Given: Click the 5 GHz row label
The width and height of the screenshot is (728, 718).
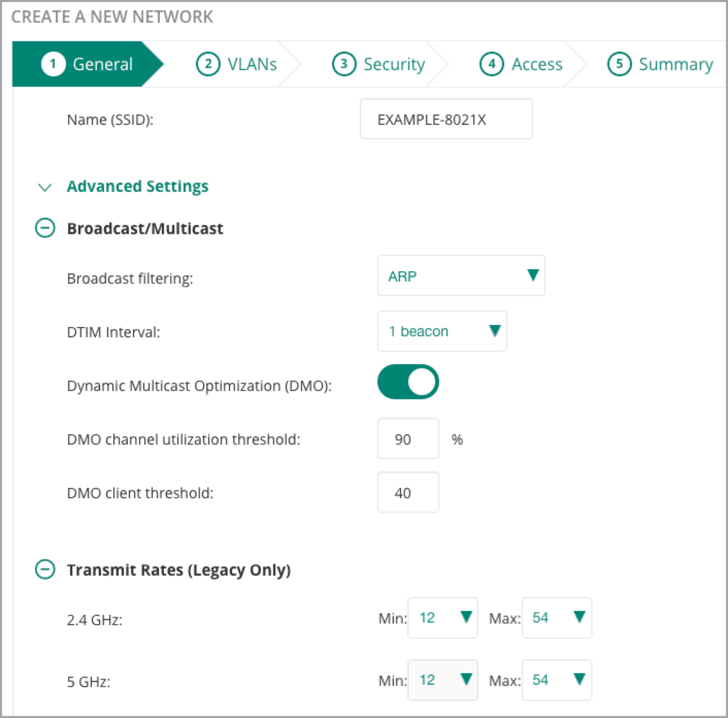Looking at the screenshot, I should 89,682.
